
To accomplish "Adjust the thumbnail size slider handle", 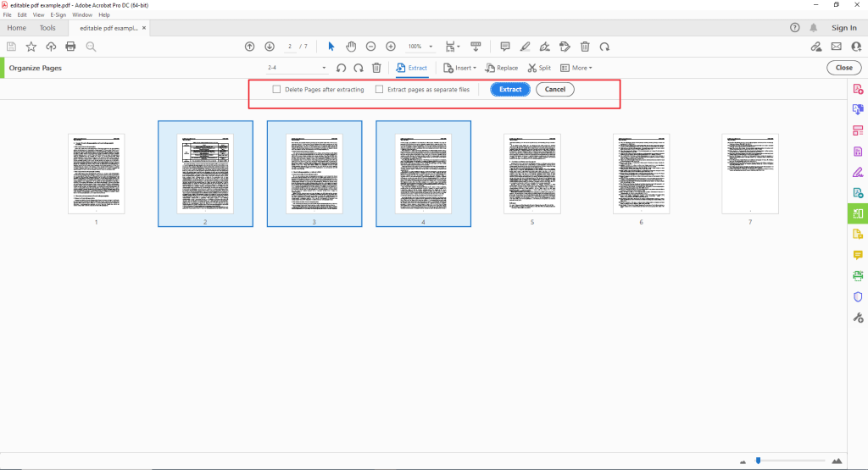I will [x=759, y=460].
